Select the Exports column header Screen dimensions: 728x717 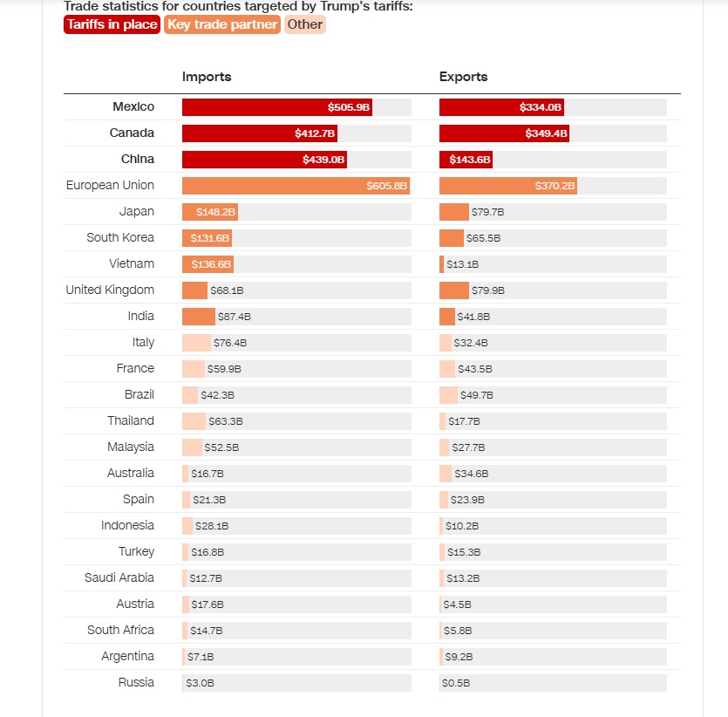coord(463,77)
